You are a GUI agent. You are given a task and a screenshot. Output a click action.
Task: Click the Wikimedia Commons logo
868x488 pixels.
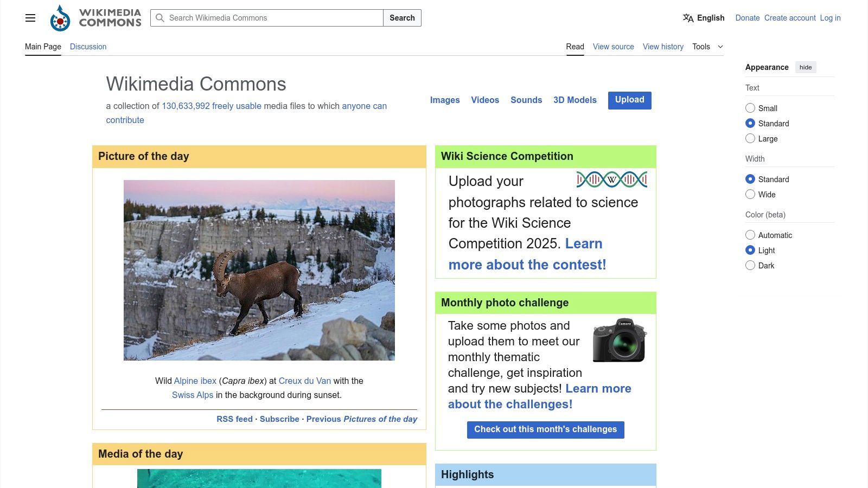(95, 18)
